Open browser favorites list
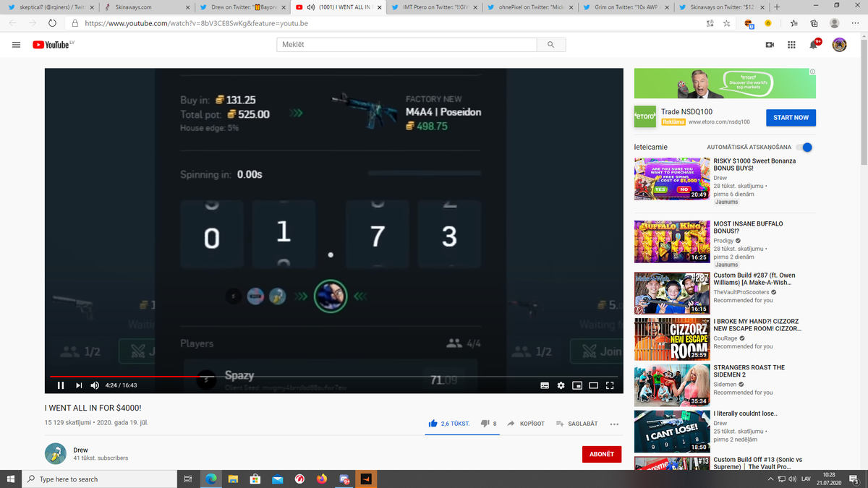This screenshot has height=488, width=868. 794,23
